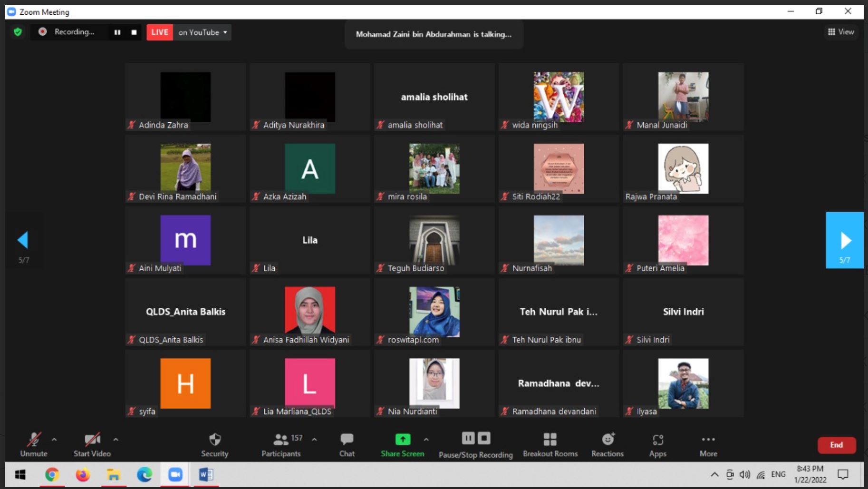Open Microsoft Word from the taskbar
868x489 pixels.
tap(206, 474)
